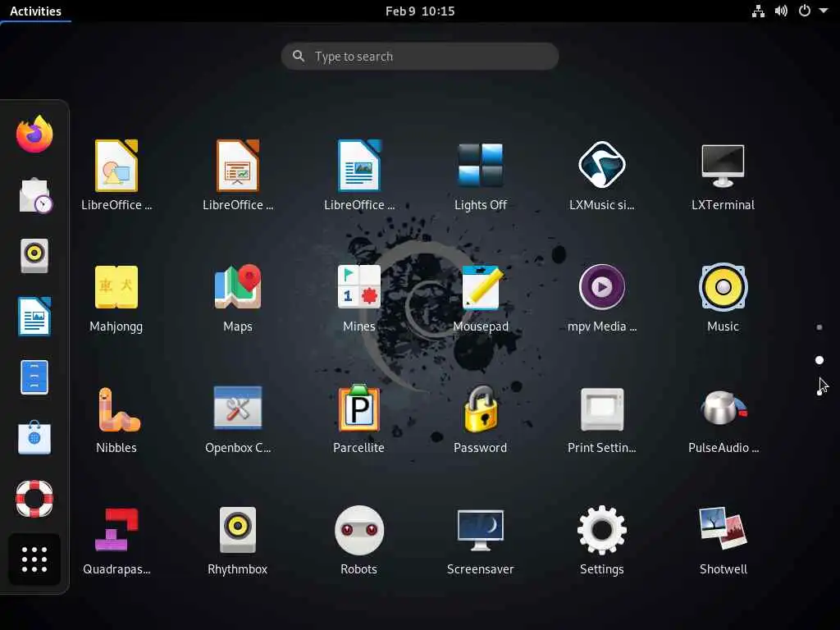This screenshot has width=840, height=630.
Task: Open the Mahjongg game
Action: pyautogui.click(x=116, y=287)
